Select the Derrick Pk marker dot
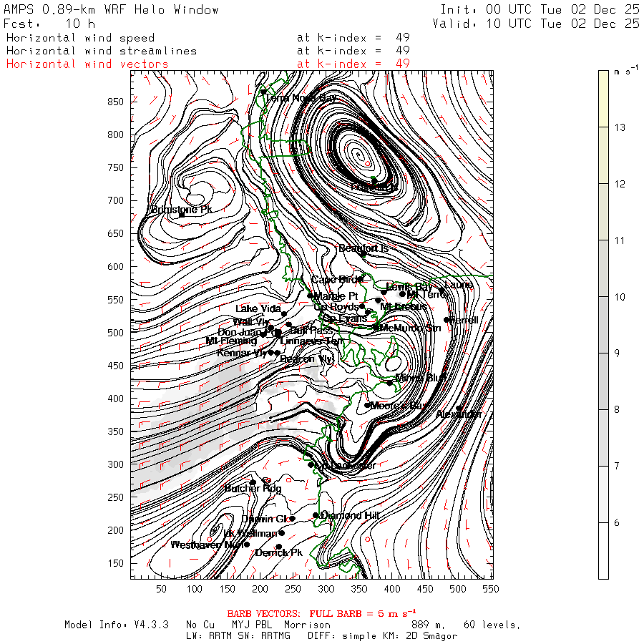 (279, 547)
